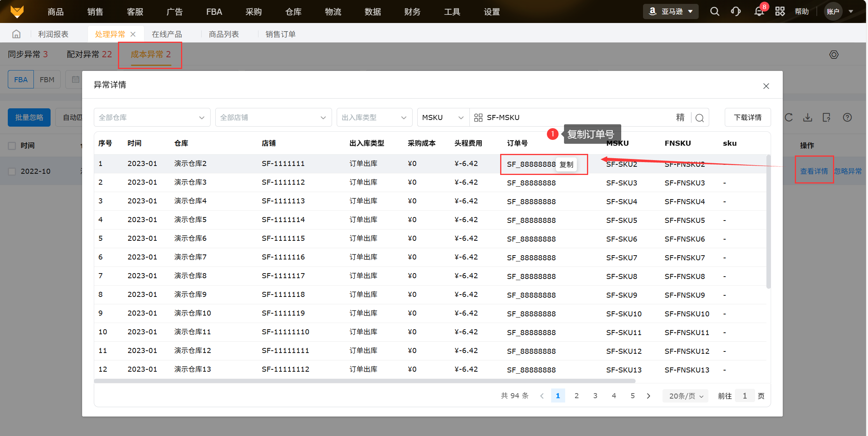
Task: Check the 2022-10 row checkbox
Action: pos(12,171)
